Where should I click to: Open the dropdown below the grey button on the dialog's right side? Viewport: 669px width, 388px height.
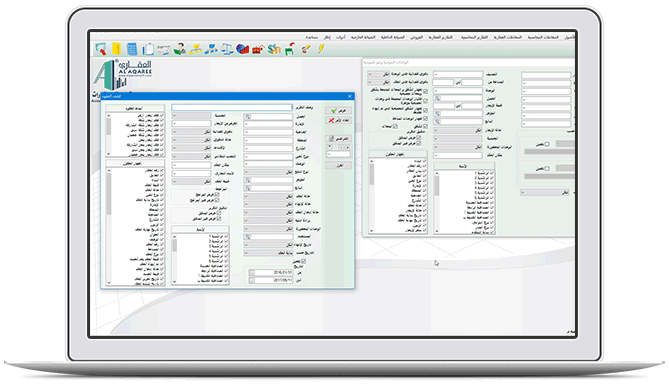[x=338, y=154]
